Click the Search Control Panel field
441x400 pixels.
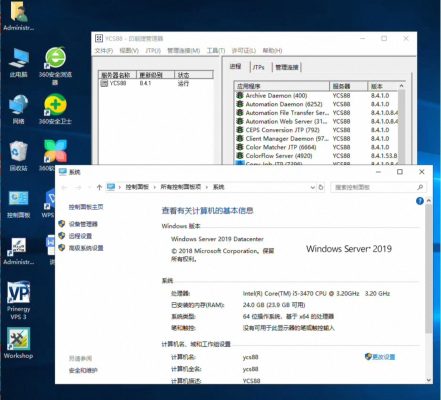[379, 187]
